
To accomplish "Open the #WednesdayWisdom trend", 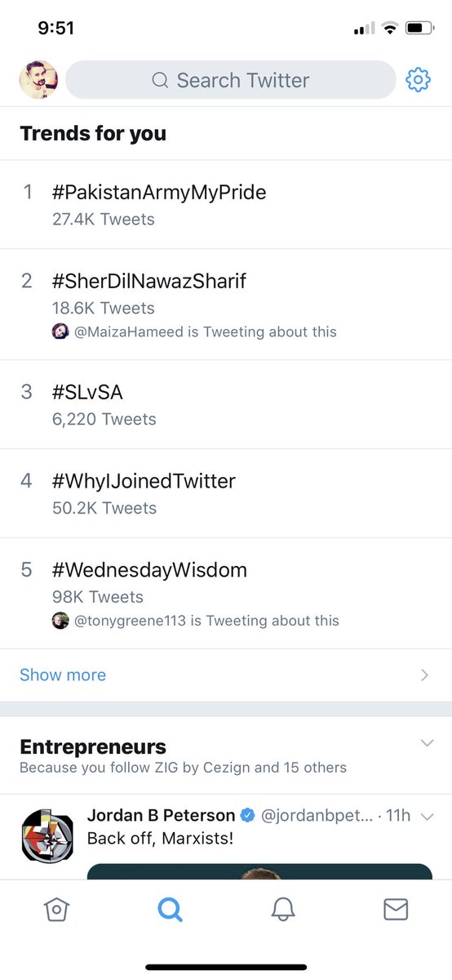I will 226,593.
